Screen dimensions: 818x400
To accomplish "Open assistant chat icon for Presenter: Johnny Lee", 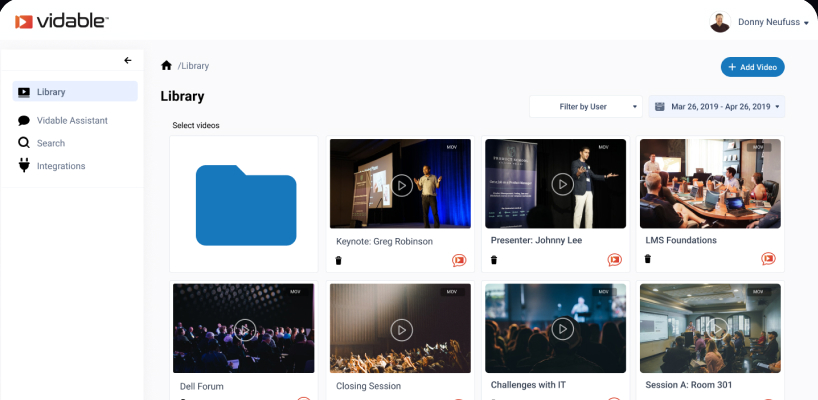I will click(x=615, y=259).
